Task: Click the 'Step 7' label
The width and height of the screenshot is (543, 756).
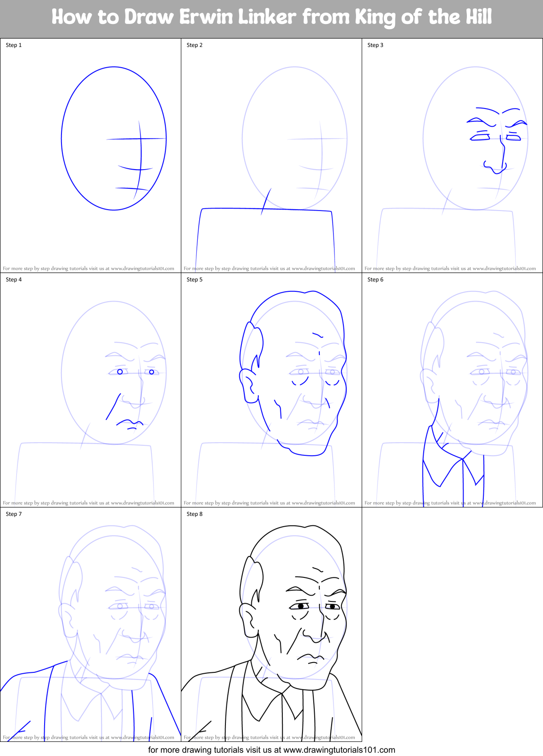Action: (x=14, y=514)
